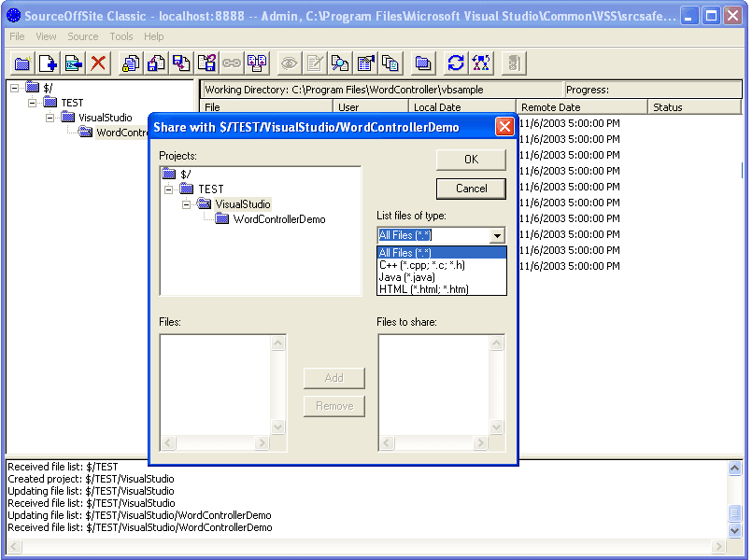This screenshot has height=560, width=752.
Task: Click the Remove button
Action: tap(334, 406)
